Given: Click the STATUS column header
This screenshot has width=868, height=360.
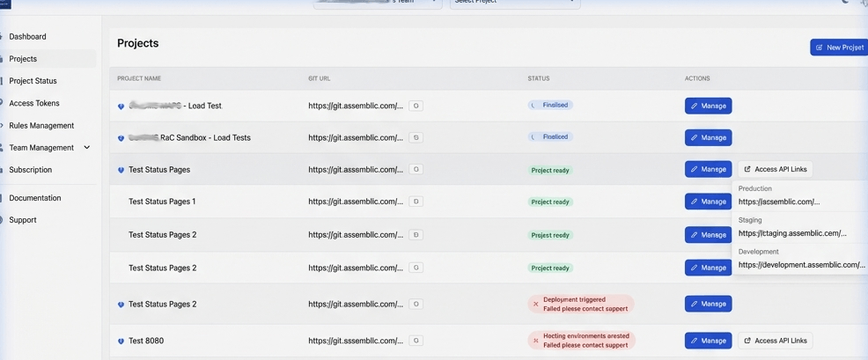Looking at the screenshot, I should [539, 78].
